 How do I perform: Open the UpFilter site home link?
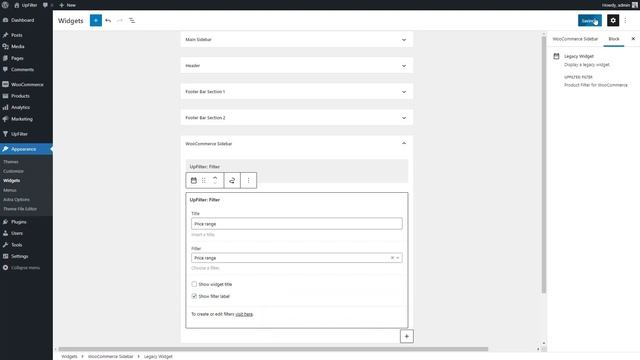(x=25, y=5)
